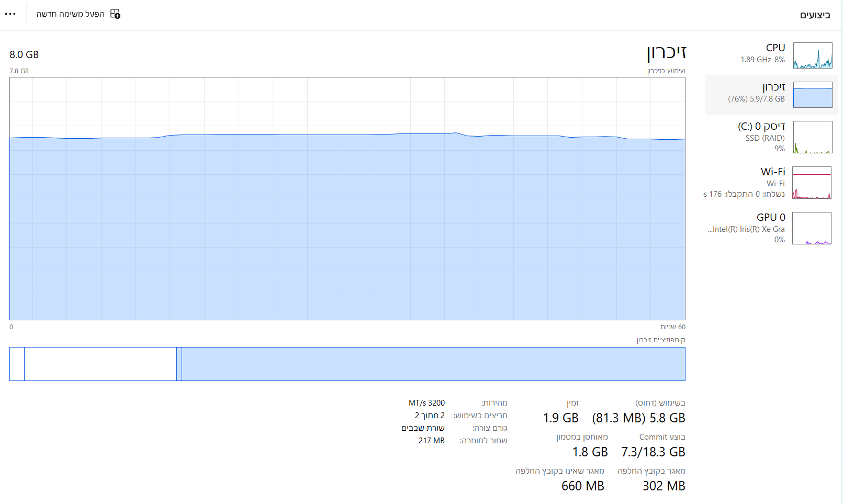The height and width of the screenshot is (504, 843).
Task: Click the GPU 0 mini graph thumbnail
Action: [x=812, y=228]
